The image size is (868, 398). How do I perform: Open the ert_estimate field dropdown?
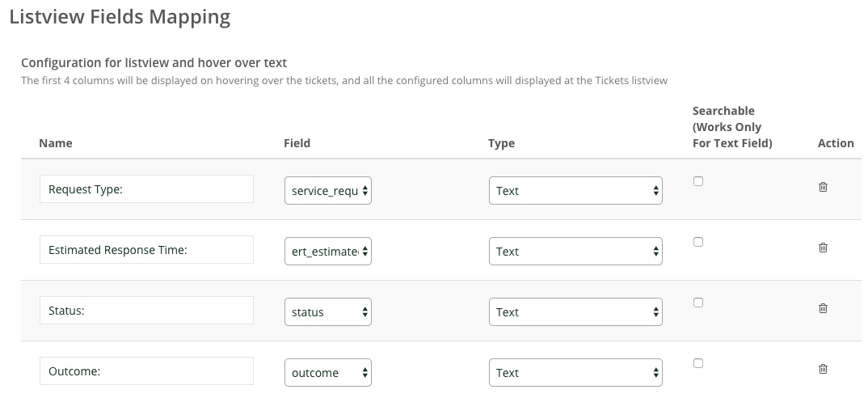[327, 251]
